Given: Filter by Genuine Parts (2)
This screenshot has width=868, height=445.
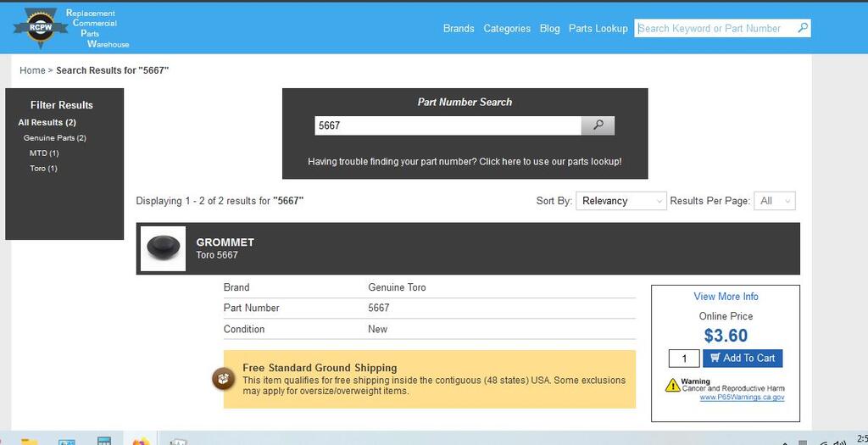Looking at the screenshot, I should click(55, 138).
